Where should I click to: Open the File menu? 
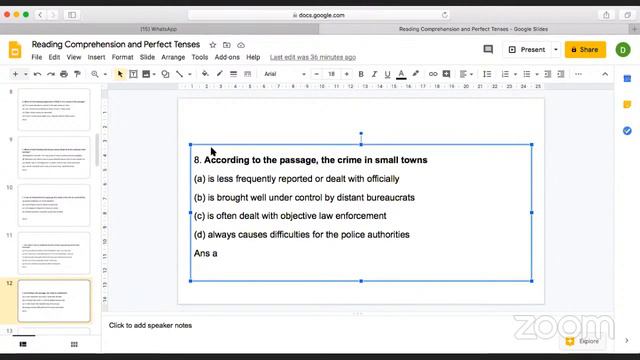[x=37, y=57]
